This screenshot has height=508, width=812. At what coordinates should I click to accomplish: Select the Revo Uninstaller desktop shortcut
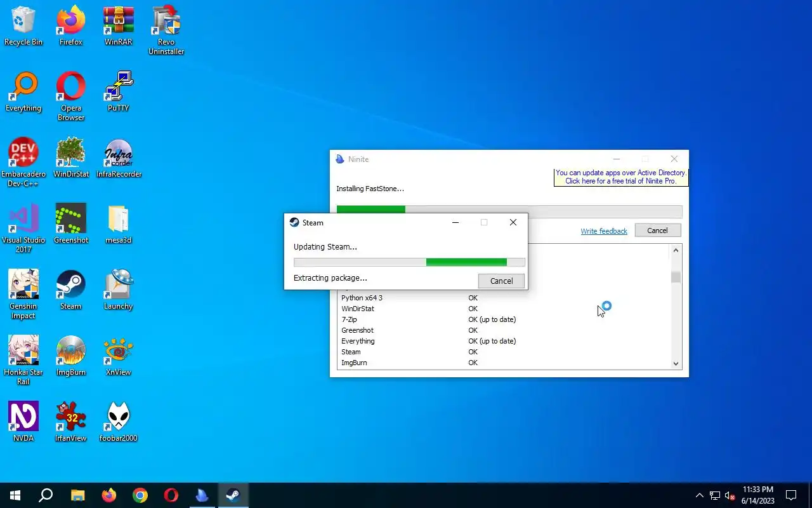click(x=166, y=30)
